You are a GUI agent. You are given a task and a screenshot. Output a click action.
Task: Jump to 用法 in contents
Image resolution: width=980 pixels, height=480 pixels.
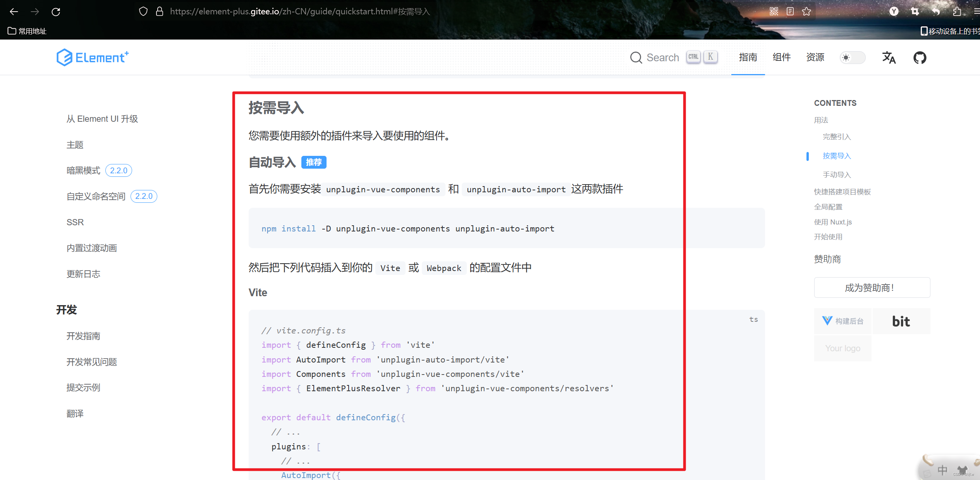click(x=821, y=120)
